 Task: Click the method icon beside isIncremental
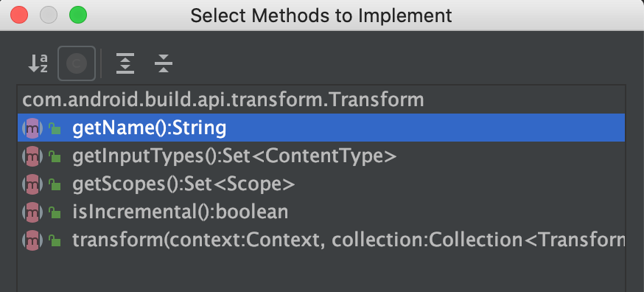point(32,212)
